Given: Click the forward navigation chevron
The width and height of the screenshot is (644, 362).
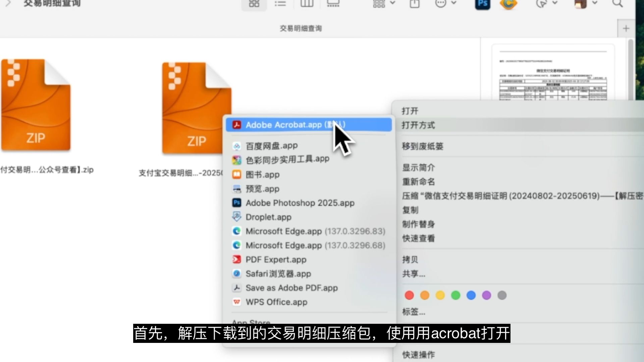Looking at the screenshot, I should pyautogui.click(x=8, y=4).
